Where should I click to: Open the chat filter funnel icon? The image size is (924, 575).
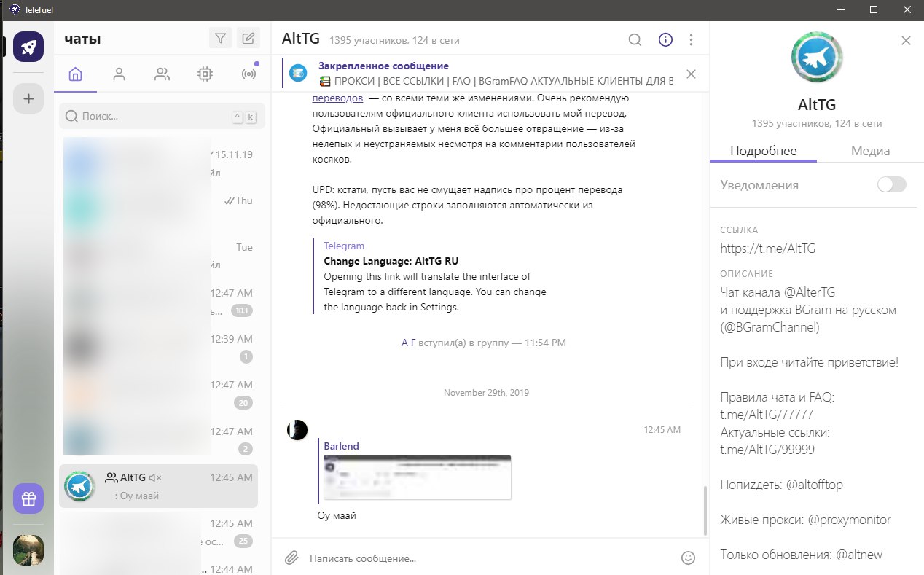click(x=219, y=39)
